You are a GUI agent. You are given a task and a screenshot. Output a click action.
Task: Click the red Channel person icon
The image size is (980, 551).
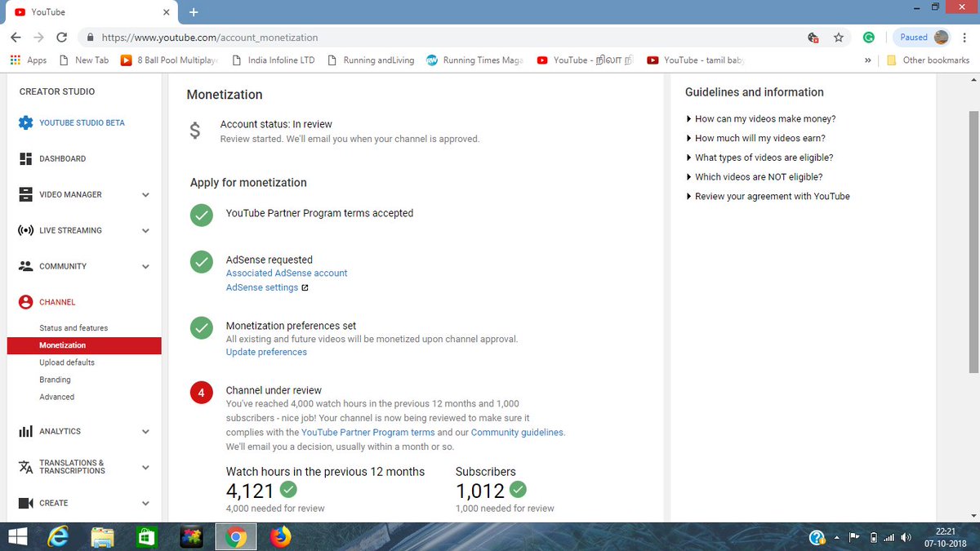[25, 302]
